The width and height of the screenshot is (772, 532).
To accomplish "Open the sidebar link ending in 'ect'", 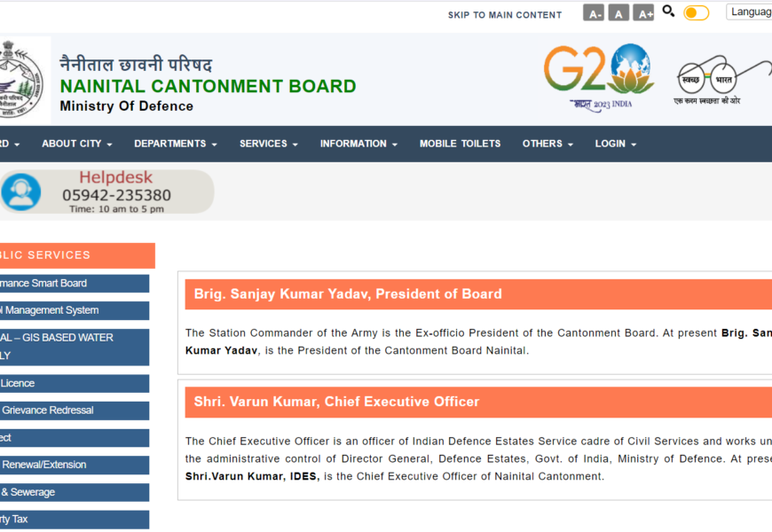I will tap(75, 438).
